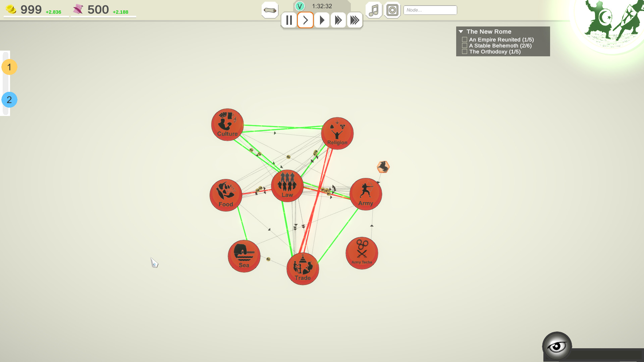
Task: Click the music toggle icon
Action: tap(374, 10)
